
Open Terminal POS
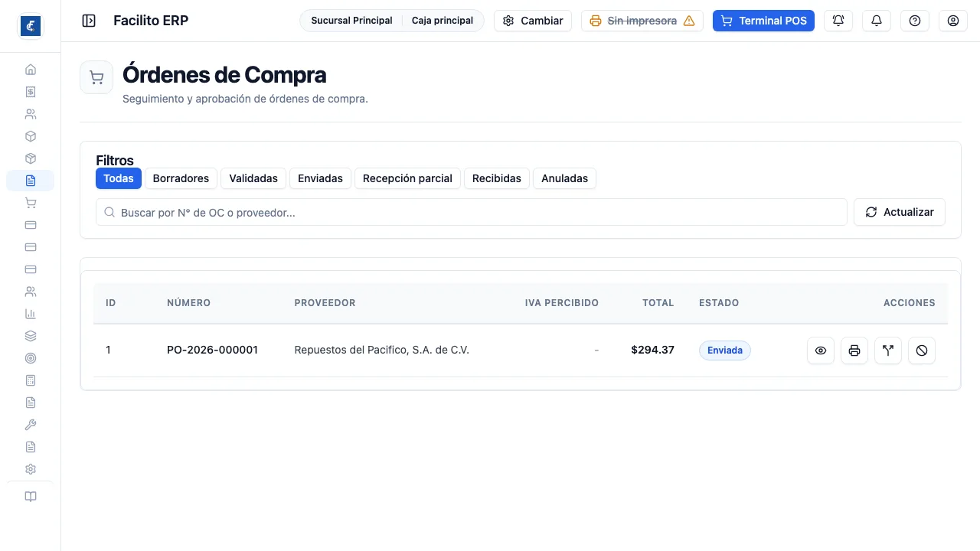tap(763, 21)
